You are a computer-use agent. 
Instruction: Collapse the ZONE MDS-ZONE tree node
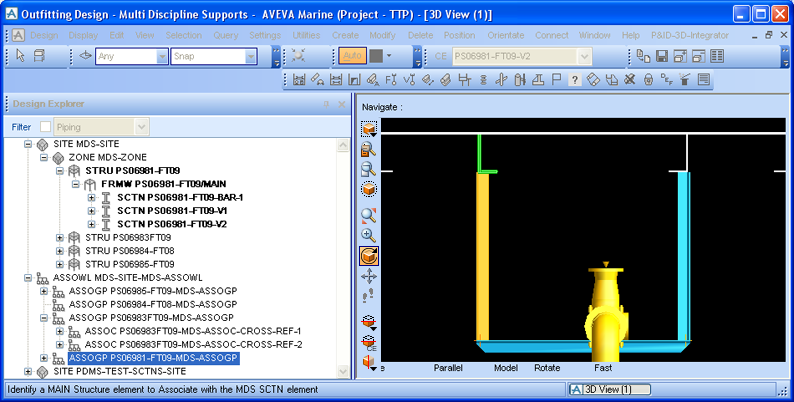(44, 158)
